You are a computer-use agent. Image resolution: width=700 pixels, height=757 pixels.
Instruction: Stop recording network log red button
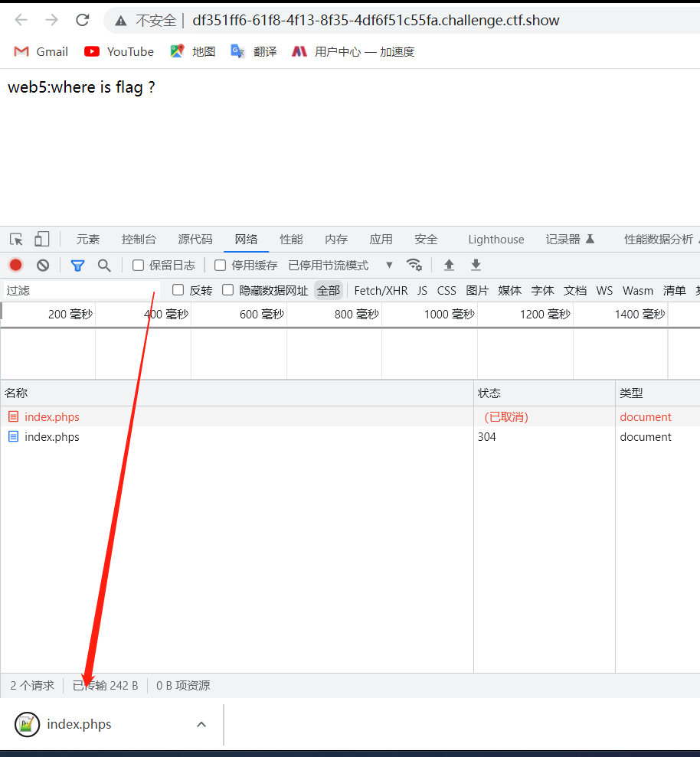(x=15, y=265)
